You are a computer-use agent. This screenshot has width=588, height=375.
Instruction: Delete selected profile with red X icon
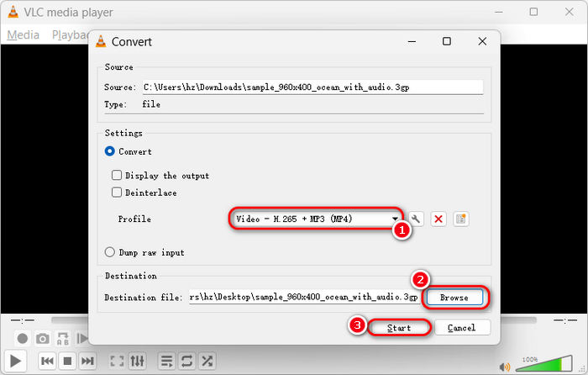438,219
